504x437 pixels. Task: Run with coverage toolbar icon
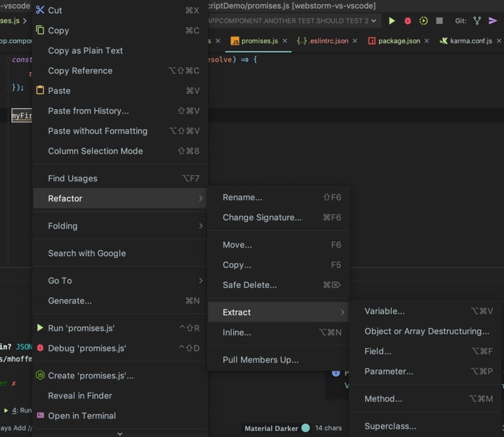(423, 21)
